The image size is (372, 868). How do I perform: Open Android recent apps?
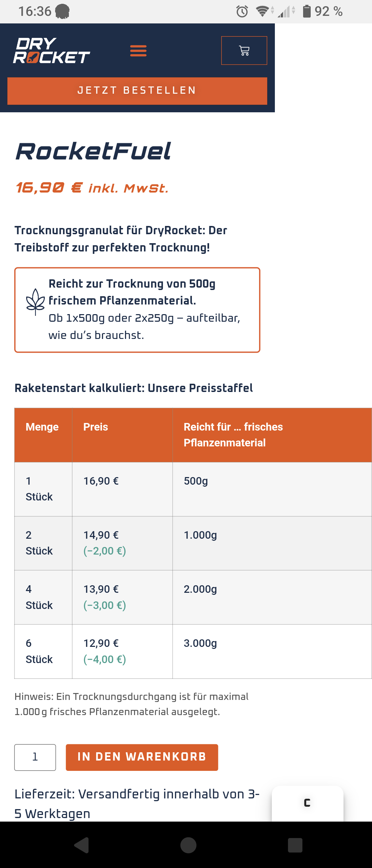295,845
